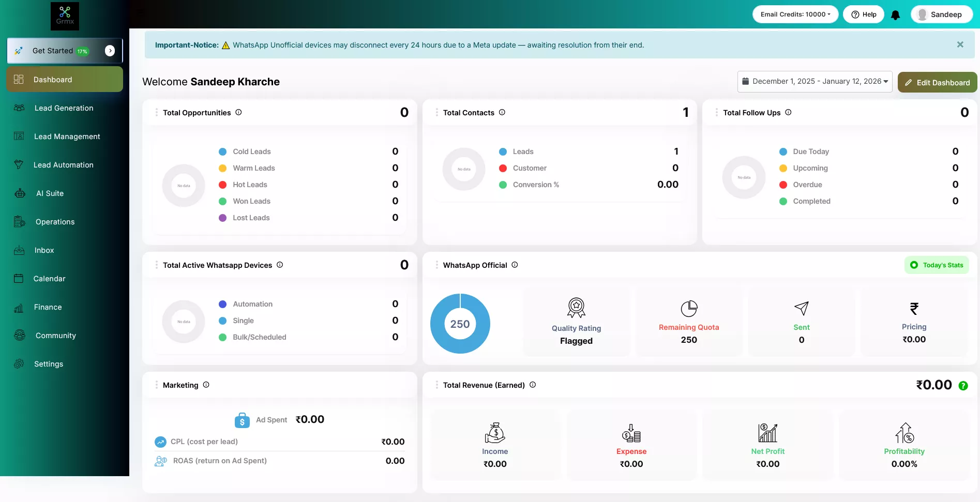
Task: Click the Remaining Quota pie icon
Action: coord(689,309)
